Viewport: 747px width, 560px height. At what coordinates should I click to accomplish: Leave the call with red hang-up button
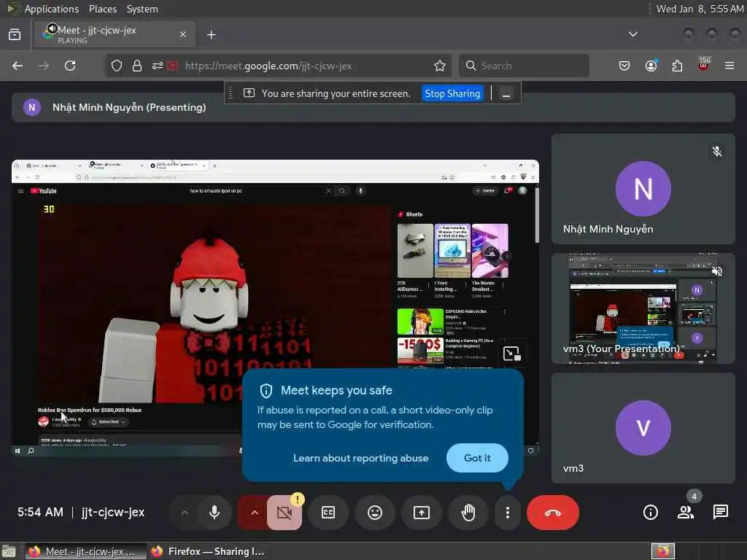(x=553, y=513)
